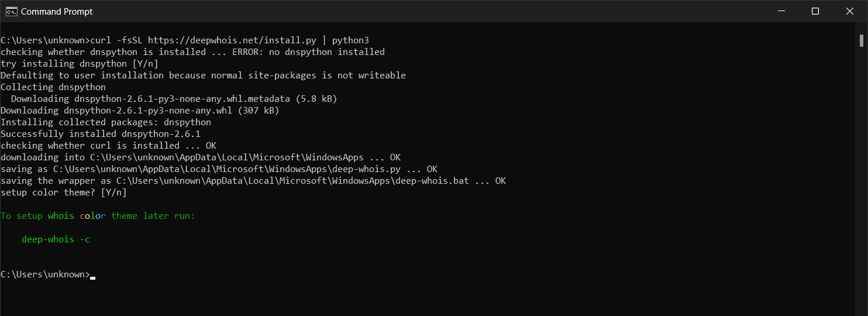Close the Command Prompt window
Screen dimensions: 868x316
(x=850, y=11)
